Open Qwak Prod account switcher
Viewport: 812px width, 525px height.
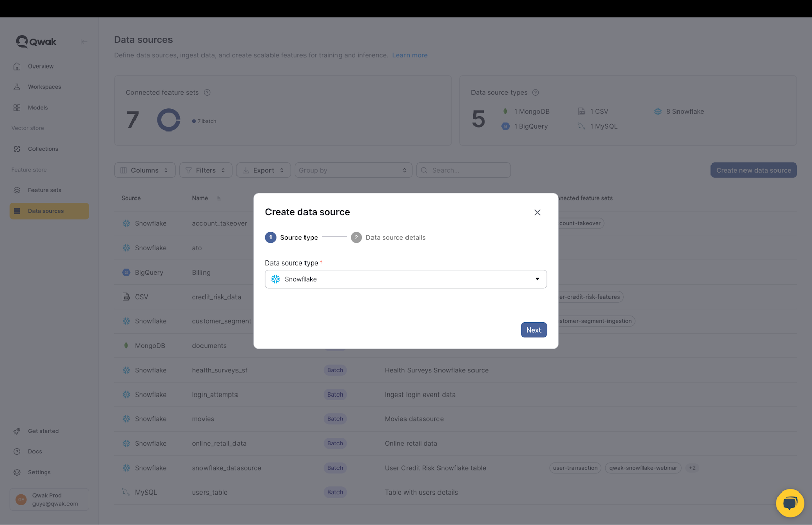[x=49, y=500]
